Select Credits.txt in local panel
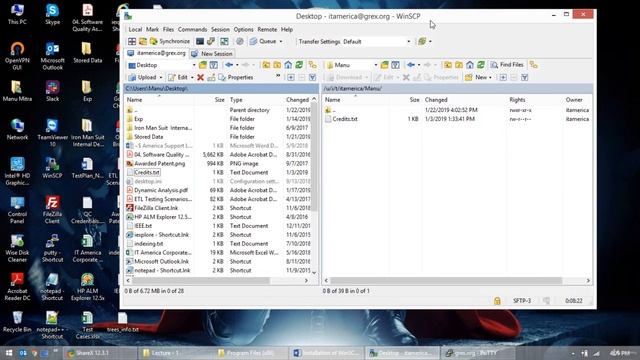 pyautogui.click(x=147, y=172)
